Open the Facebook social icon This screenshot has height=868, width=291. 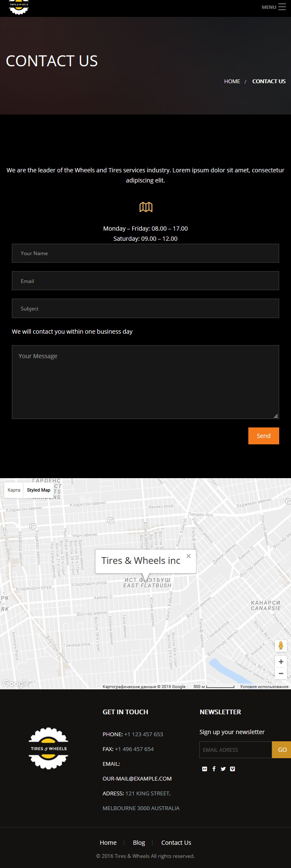click(x=214, y=769)
